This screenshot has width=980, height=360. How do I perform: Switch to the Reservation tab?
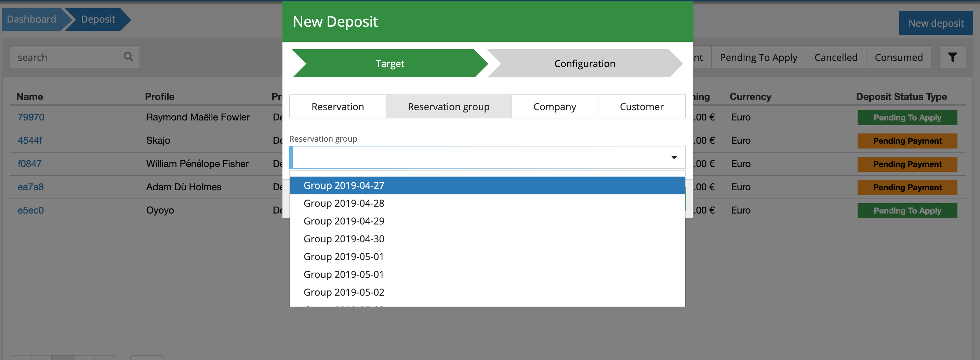click(x=337, y=106)
